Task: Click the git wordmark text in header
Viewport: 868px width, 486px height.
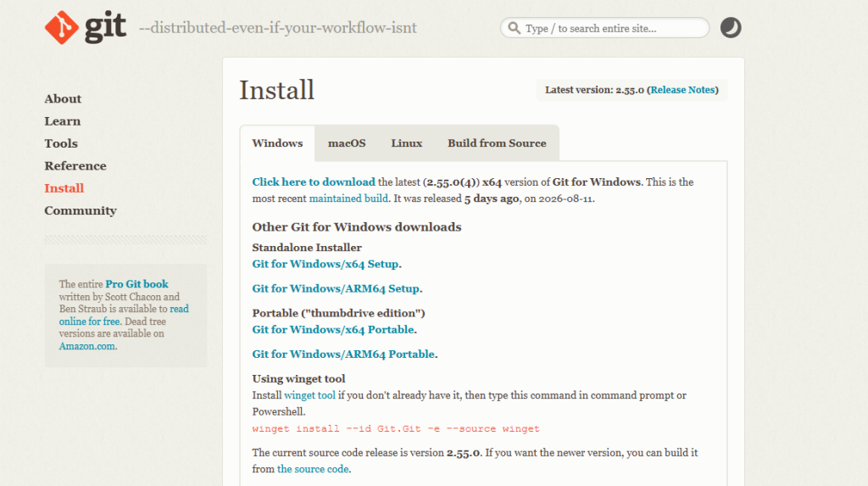Action: point(105,28)
